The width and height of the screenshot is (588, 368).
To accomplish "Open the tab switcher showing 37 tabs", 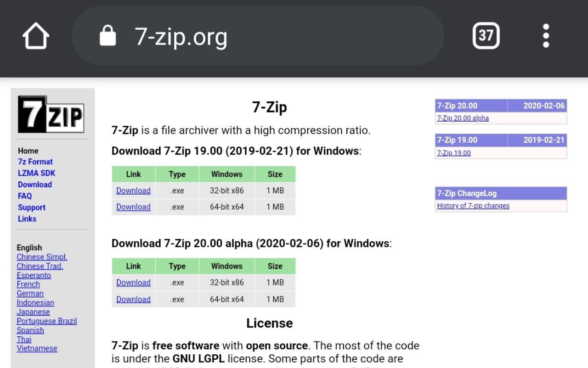I will pos(486,35).
